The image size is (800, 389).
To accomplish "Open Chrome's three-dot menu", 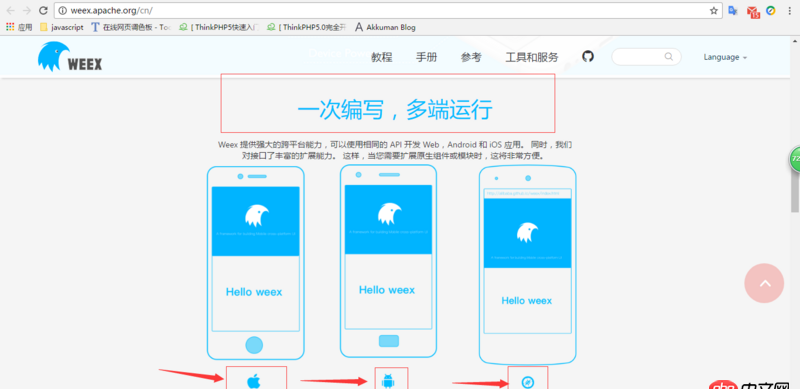I will (789, 10).
